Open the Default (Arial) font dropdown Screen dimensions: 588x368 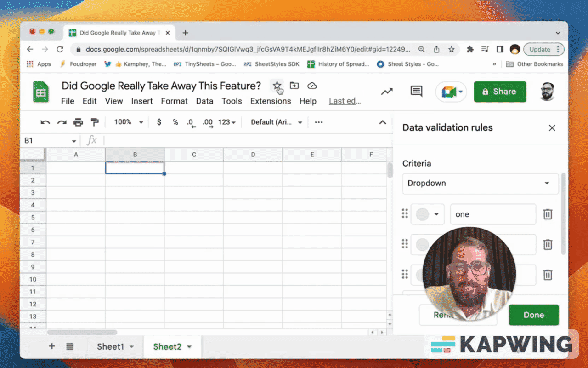[277, 122]
